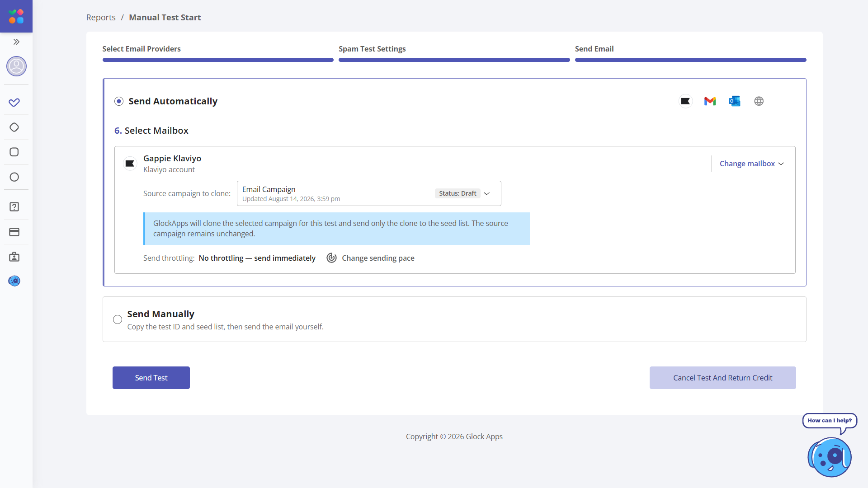
Task: Select the circle shape sidebar icon
Action: point(14,177)
